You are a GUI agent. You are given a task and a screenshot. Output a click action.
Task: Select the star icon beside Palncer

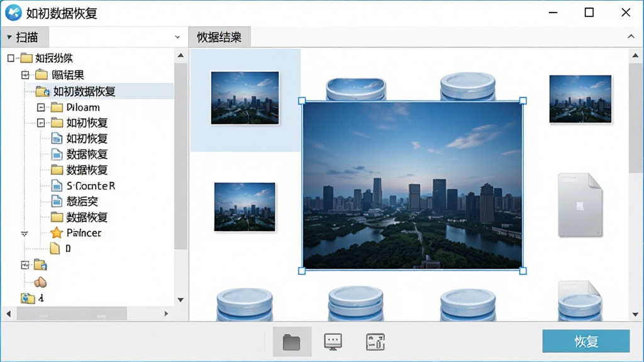point(56,233)
